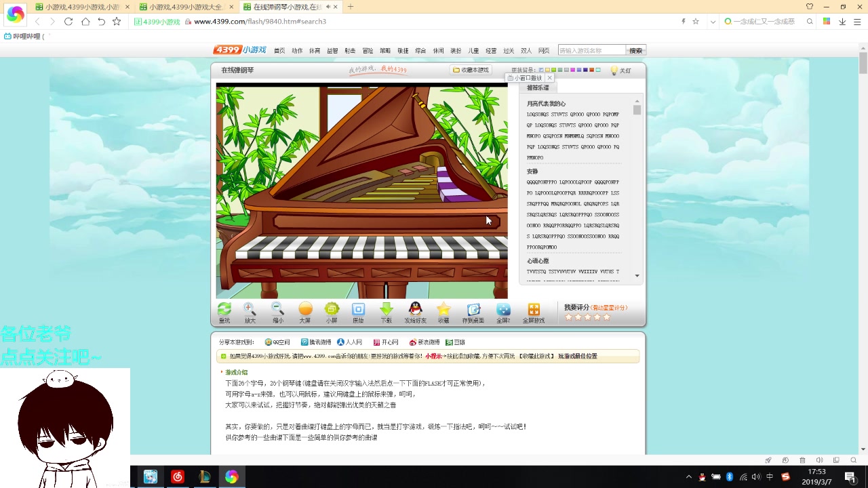The height and width of the screenshot is (488, 868).
Task: Focus the game name search input
Action: (x=591, y=51)
